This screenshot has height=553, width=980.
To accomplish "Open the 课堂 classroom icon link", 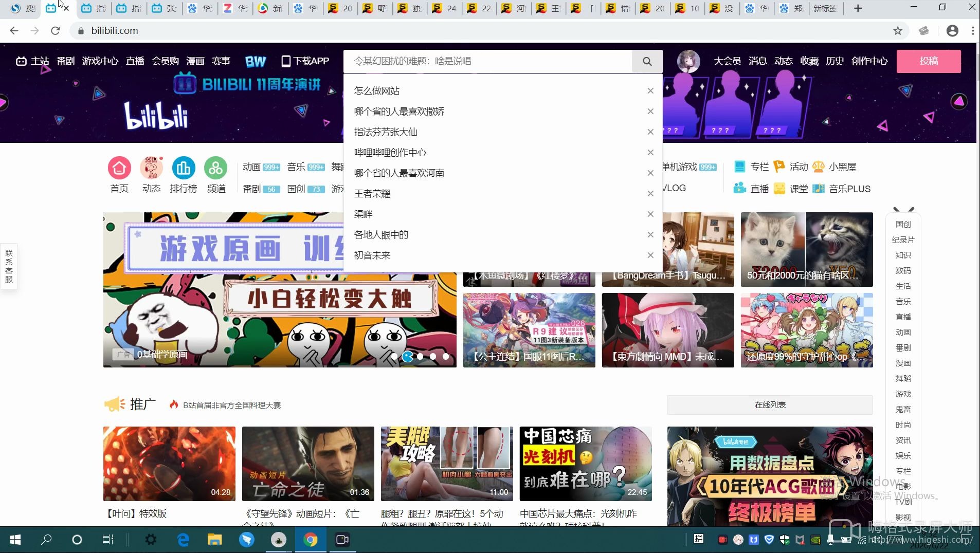I will point(791,189).
